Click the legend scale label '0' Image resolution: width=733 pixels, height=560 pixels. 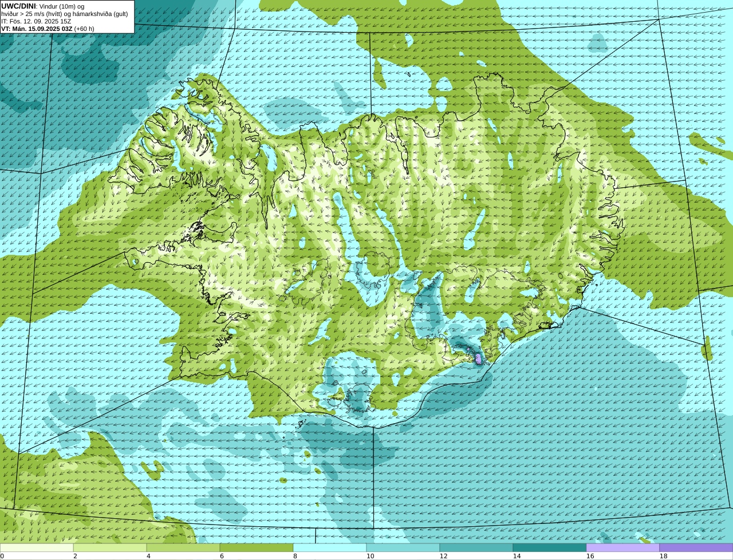pos(2,556)
